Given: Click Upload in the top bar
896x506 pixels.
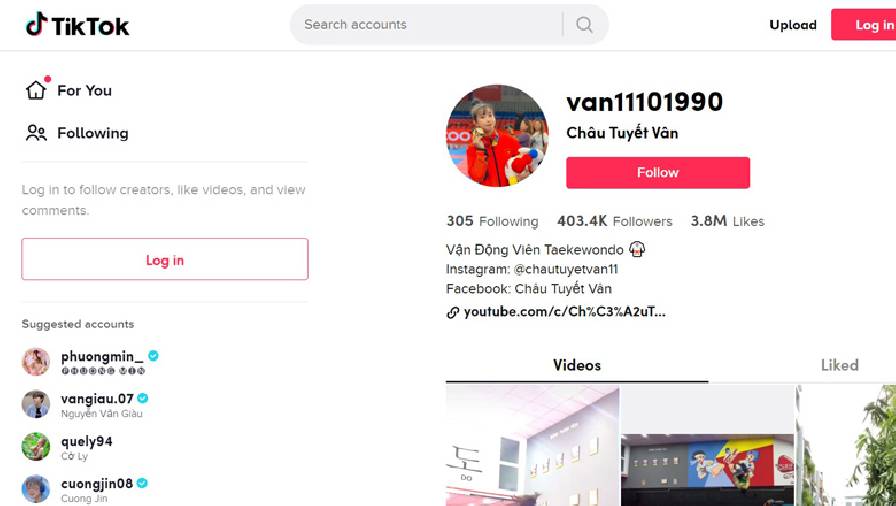Looking at the screenshot, I should [x=793, y=25].
